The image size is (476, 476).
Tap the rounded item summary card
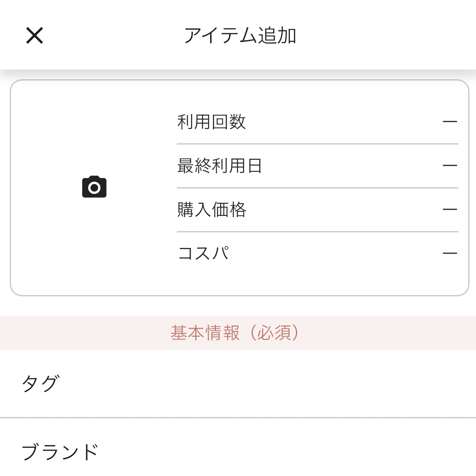(238, 187)
